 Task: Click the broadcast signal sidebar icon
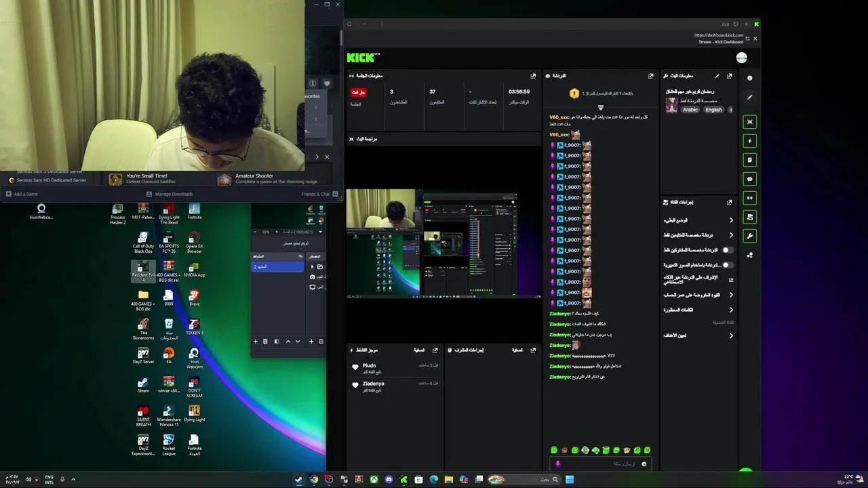[x=749, y=198]
